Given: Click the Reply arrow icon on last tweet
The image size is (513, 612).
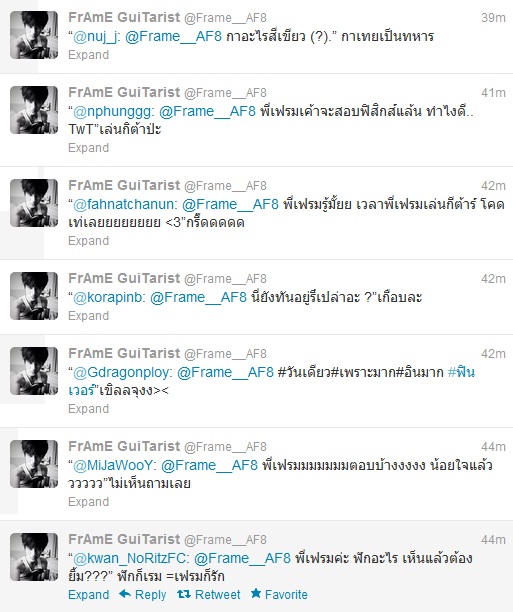Looking at the screenshot, I should pyautogui.click(x=125, y=594).
